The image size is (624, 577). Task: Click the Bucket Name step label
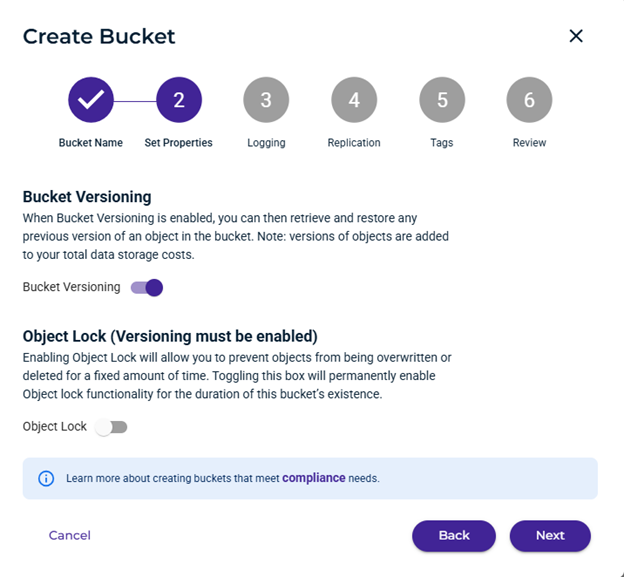(91, 142)
